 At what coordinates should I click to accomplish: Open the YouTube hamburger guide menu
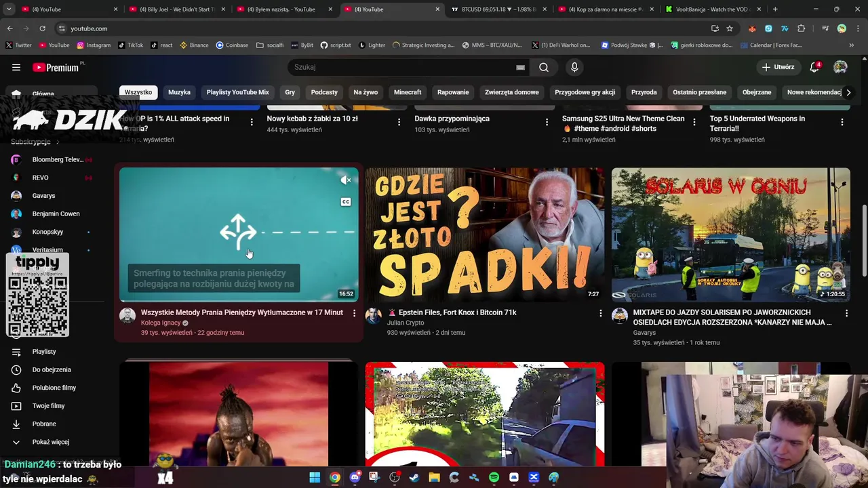coord(16,67)
